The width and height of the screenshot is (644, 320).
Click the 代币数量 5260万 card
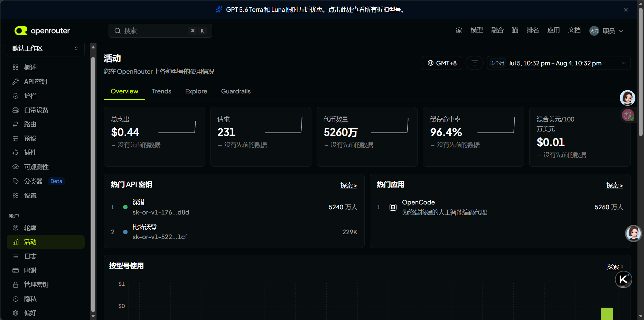(x=367, y=137)
